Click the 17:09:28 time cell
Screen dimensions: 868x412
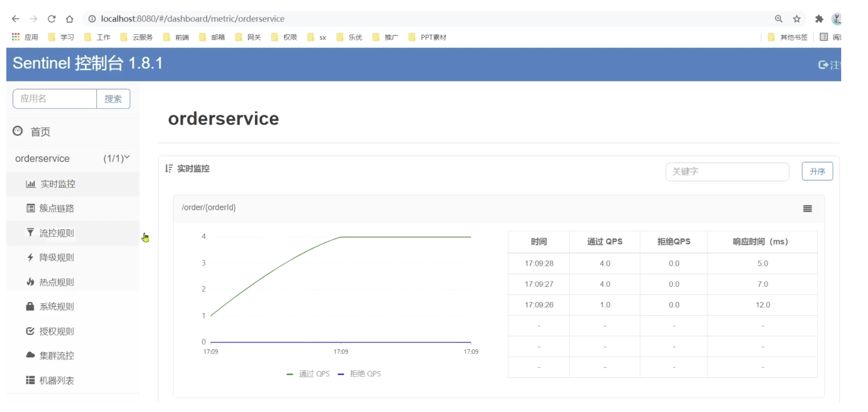[539, 263]
